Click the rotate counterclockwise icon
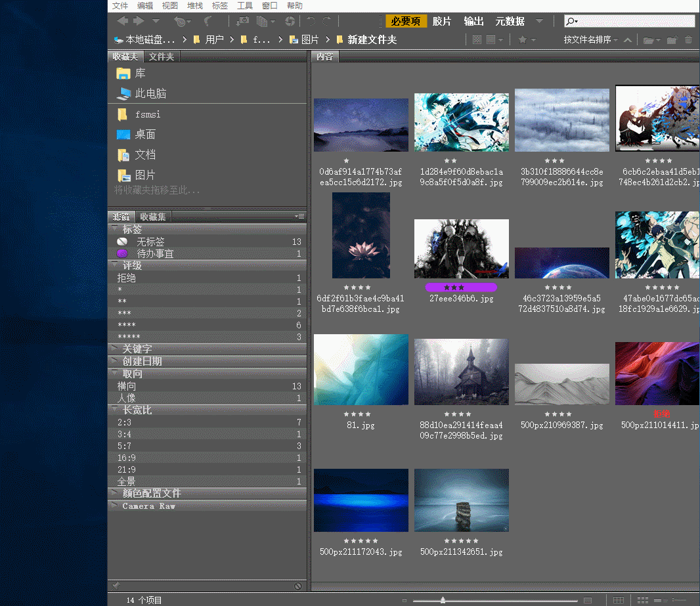Image resolution: width=700 pixels, height=606 pixels. pyautogui.click(x=311, y=22)
